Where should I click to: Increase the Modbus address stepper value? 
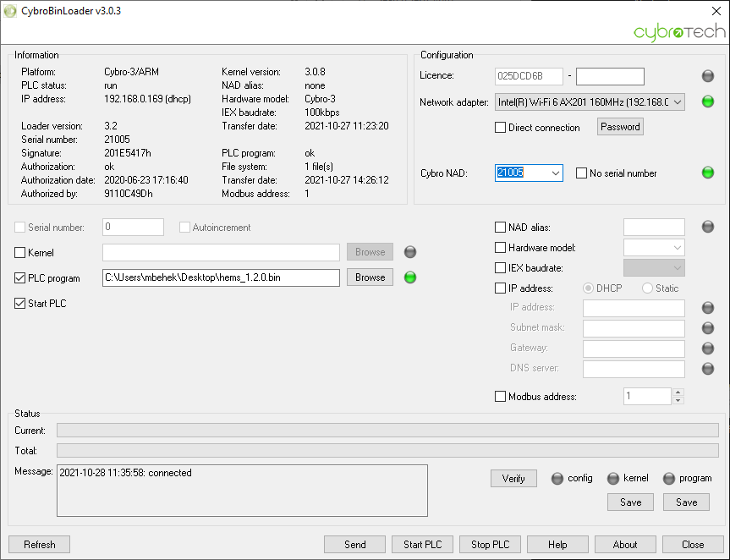pyautogui.click(x=678, y=393)
